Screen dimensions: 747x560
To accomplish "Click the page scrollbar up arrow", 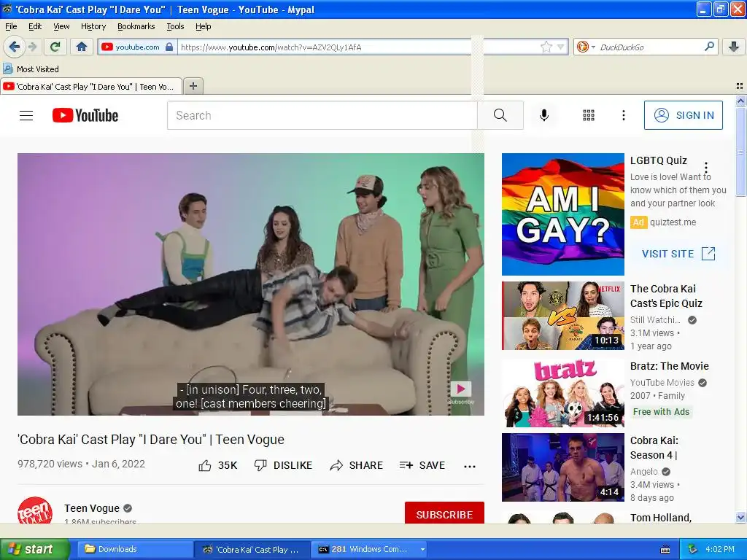I will (x=740, y=101).
